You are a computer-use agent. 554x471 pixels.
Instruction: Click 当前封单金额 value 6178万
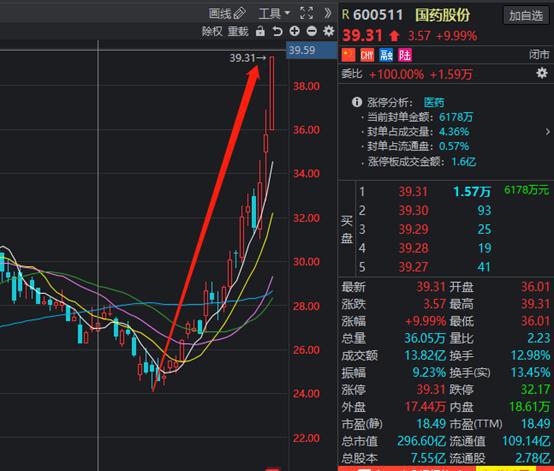(456, 117)
